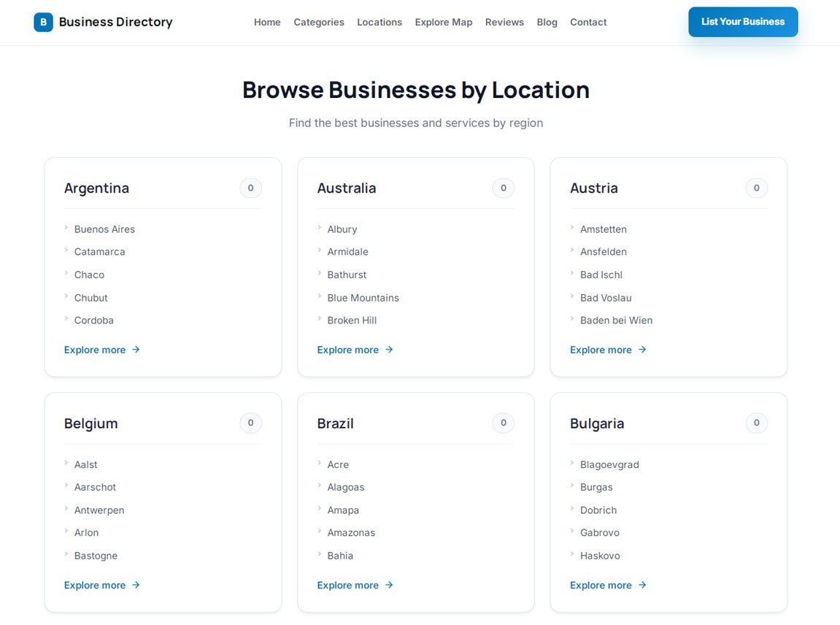This screenshot has width=840, height=625.
Task: Go to the Reviews page
Action: (x=504, y=22)
